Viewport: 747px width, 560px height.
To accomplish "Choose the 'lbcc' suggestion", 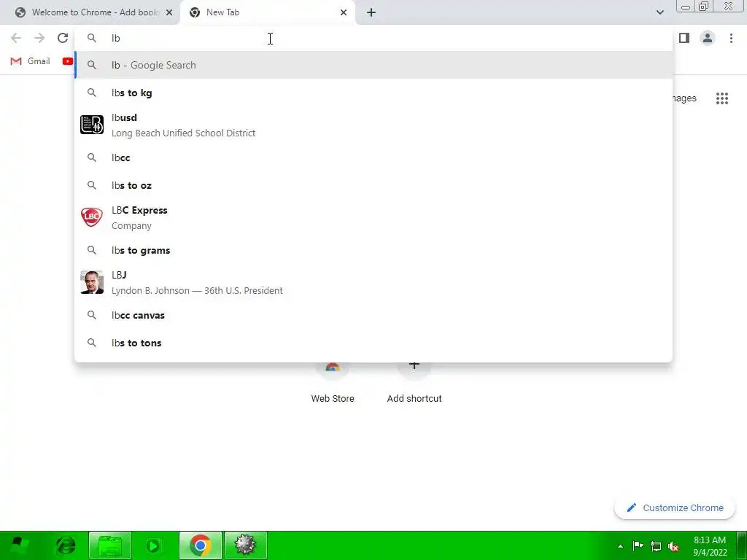I will click(373, 157).
